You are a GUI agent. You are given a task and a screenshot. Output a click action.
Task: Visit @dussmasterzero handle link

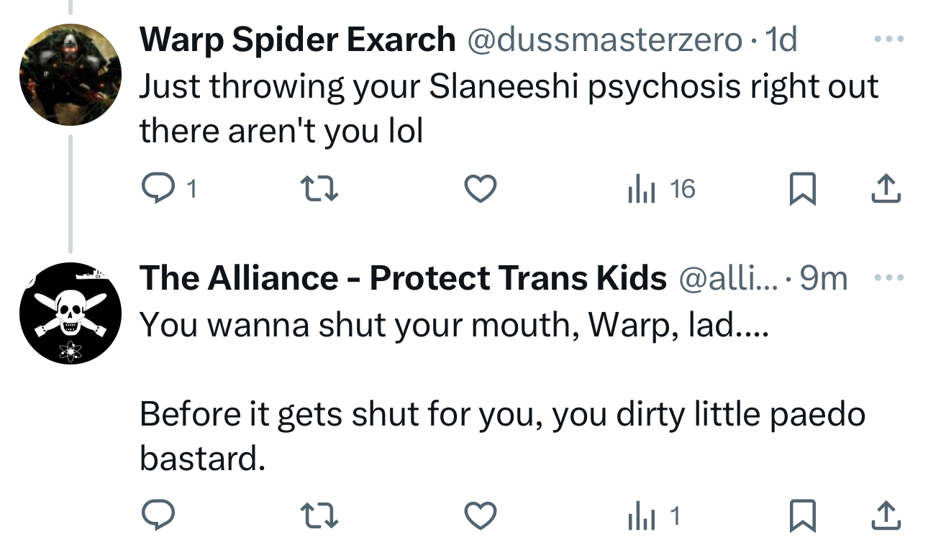coord(605,40)
